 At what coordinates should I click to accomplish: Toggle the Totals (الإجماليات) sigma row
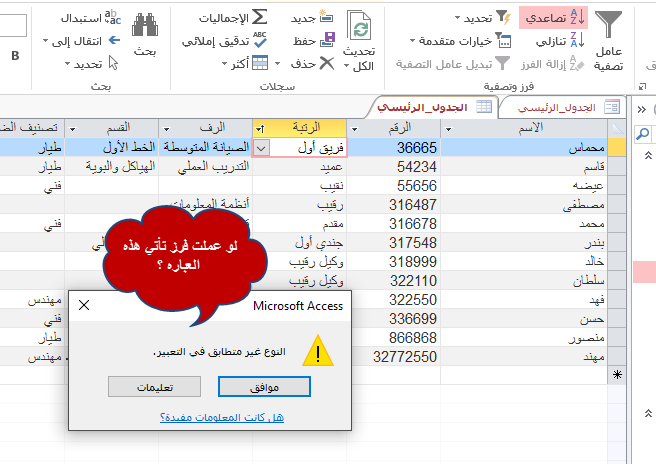[x=233, y=18]
